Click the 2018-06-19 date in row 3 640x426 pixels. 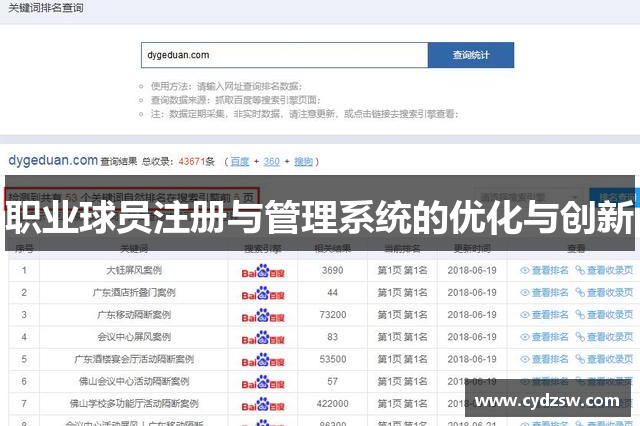[472, 315]
